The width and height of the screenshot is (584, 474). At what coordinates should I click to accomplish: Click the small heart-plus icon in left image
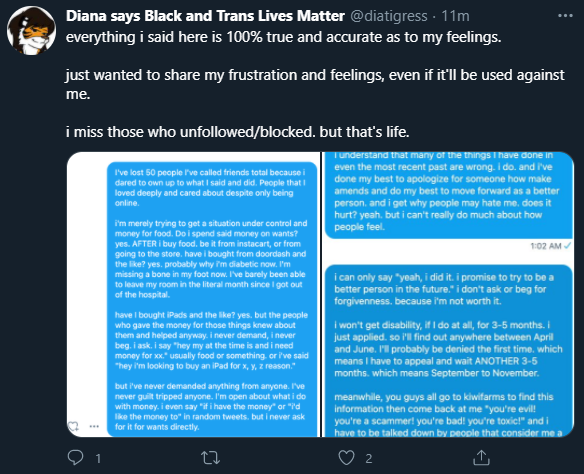[x=74, y=426]
